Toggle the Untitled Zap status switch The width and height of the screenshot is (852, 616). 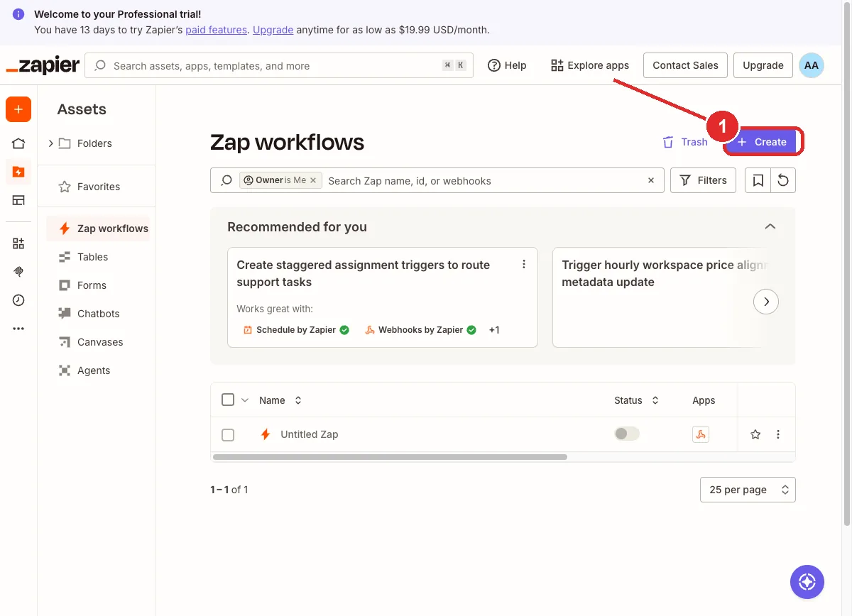click(x=627, y=434)
